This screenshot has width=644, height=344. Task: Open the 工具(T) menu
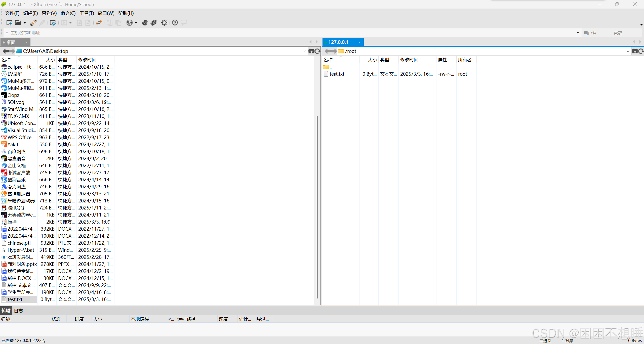[x=87, y=13]
